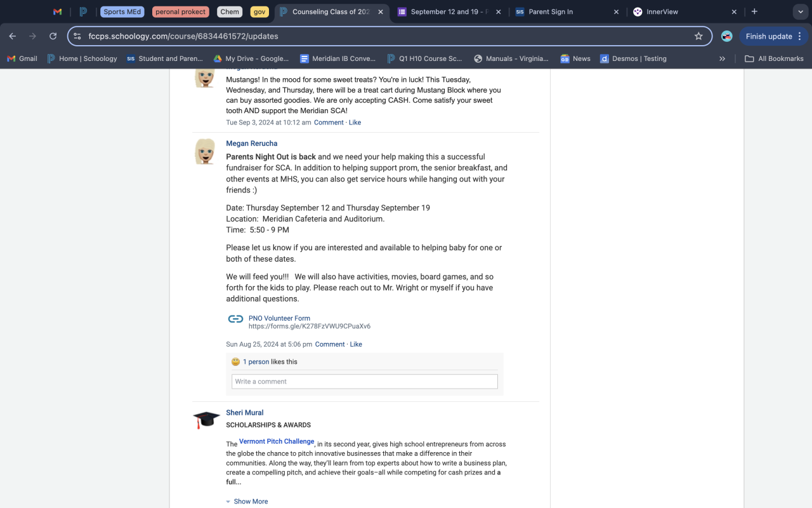Open the Desmos | Testing bookmark
This screenshot has height=508, width=812.
[x=633, y=58]
